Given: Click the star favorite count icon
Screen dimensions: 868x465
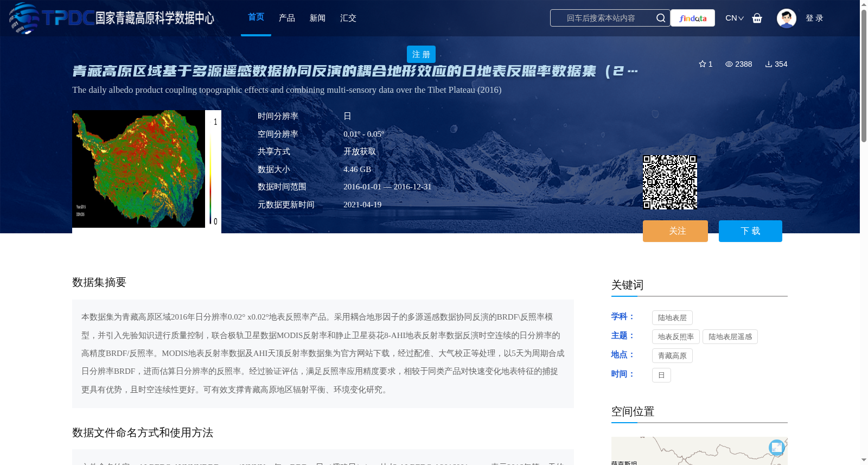Looking at the screenshot, I should tap(703, 64).
